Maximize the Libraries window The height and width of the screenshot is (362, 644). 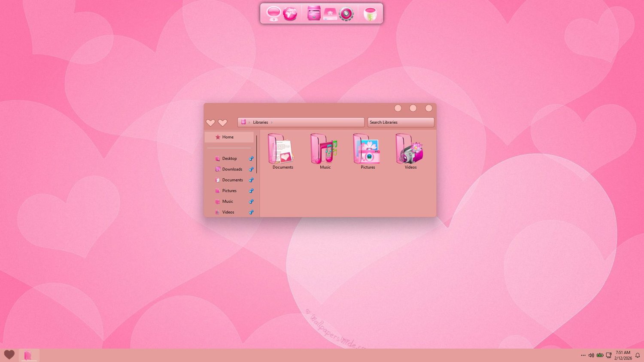(413, 108)
